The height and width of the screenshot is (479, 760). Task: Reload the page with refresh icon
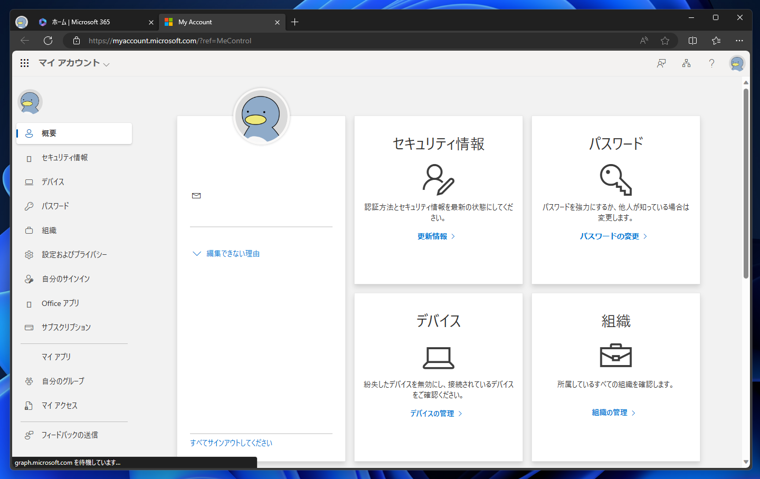pyautogui.click(x=48, y=41)
